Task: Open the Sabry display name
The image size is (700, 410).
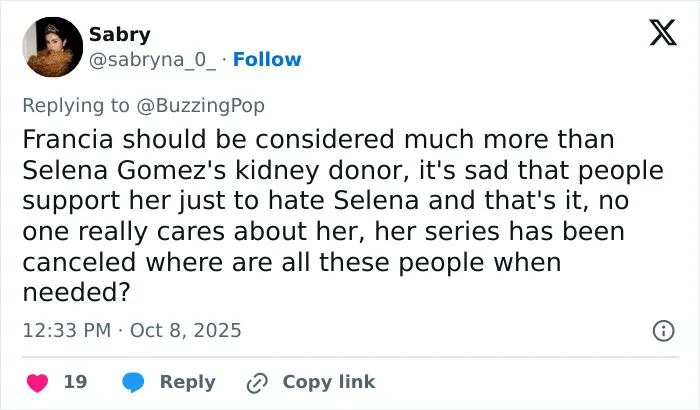Action: [120, 34]
